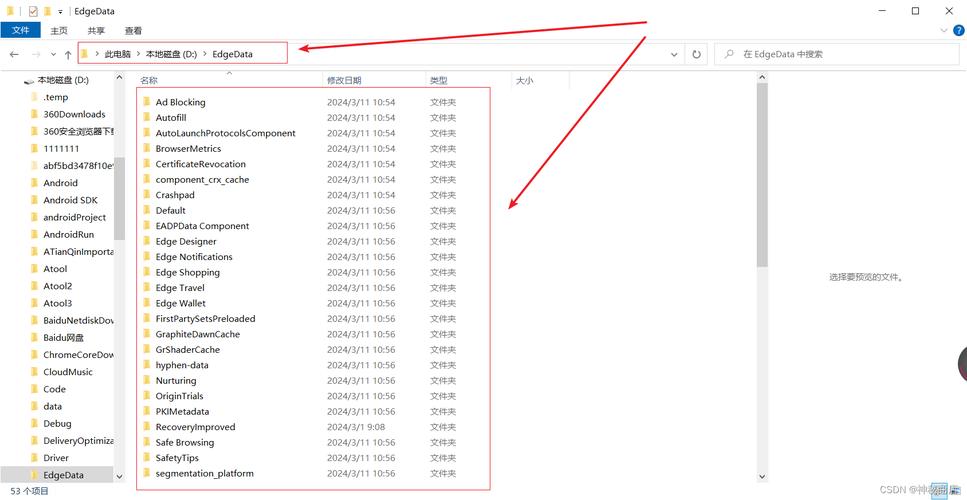The image size is (967, 500).
Task: Click 此电脑 in the address breadcrumb
Action: tap(118, 54)
